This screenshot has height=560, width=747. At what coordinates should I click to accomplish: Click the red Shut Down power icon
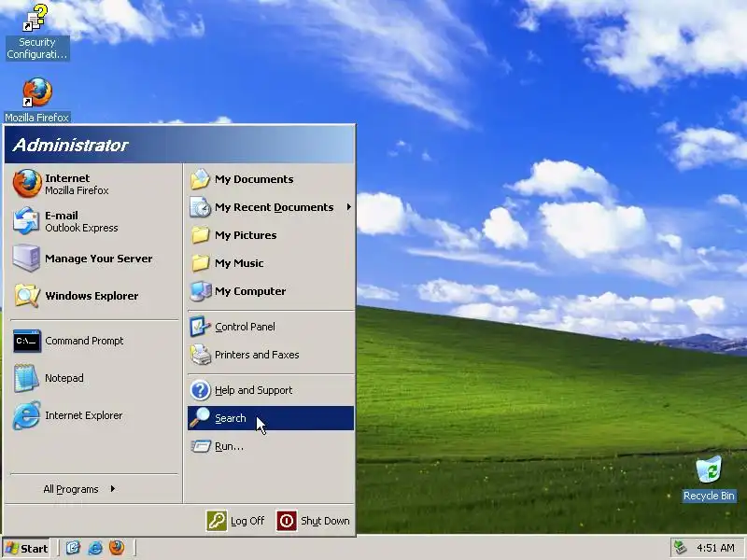pos(287,521)
